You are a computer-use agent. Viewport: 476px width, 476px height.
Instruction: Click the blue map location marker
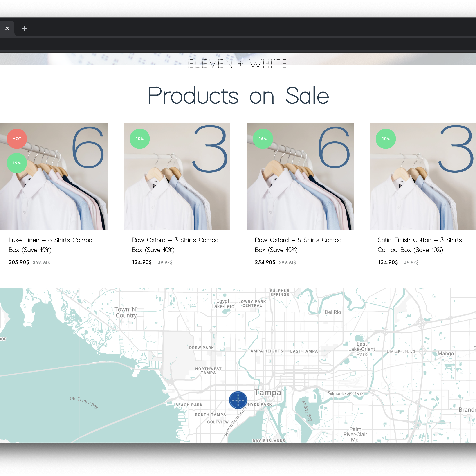238,400
